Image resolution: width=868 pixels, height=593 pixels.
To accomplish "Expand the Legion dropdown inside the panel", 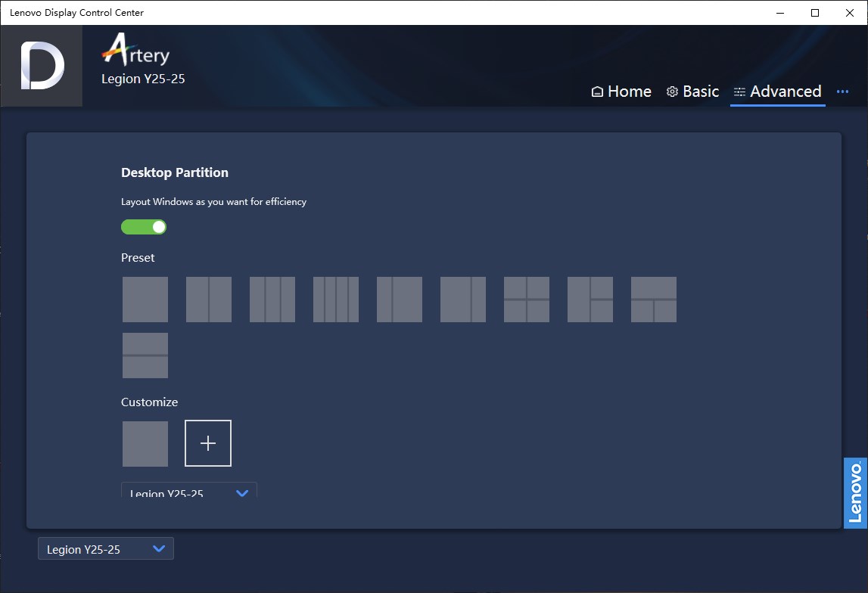I will coord(189,490).
